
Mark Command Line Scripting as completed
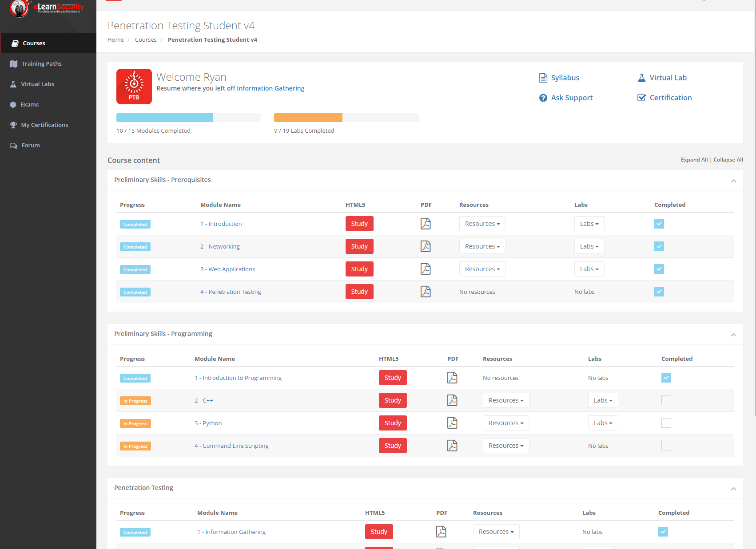tap(666, 446)
